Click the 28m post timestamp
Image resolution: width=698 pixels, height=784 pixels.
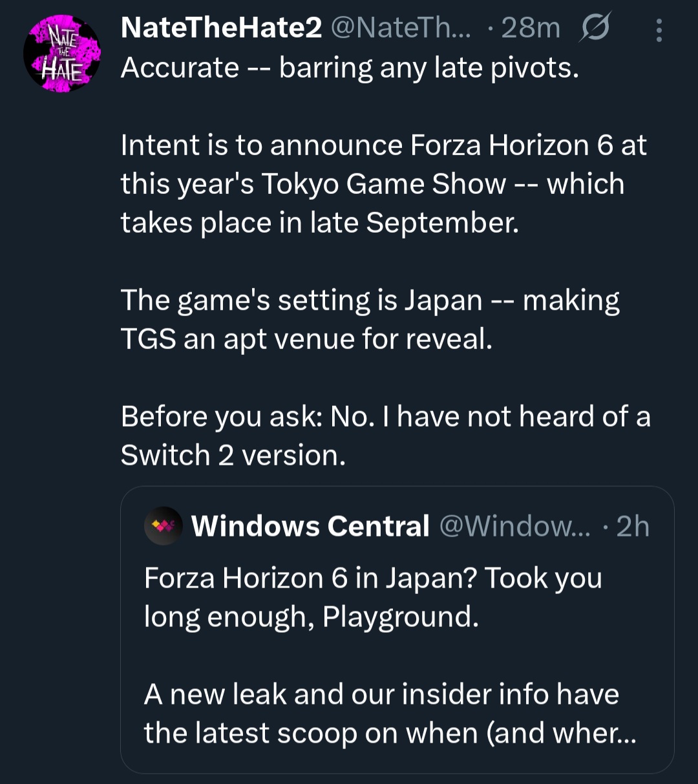[530, 28]
